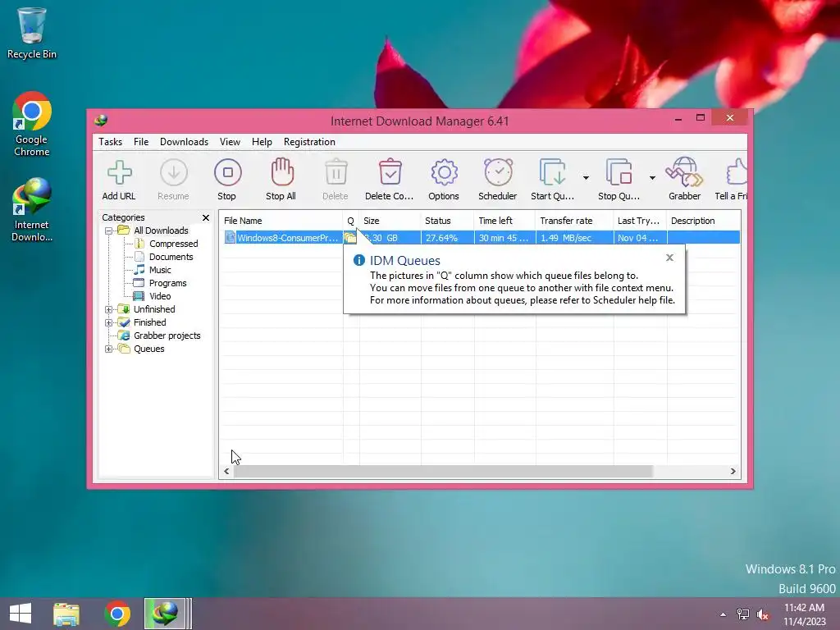Open the Tasks menu
Viewport: 840px width, 630px height.
tap(111, 142)
